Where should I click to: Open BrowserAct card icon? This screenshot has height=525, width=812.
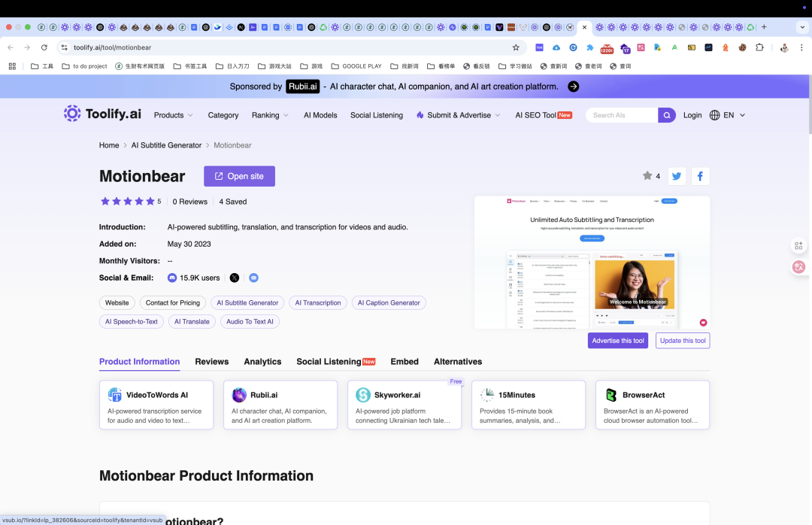pyautogui.click(x=611, y=395)
